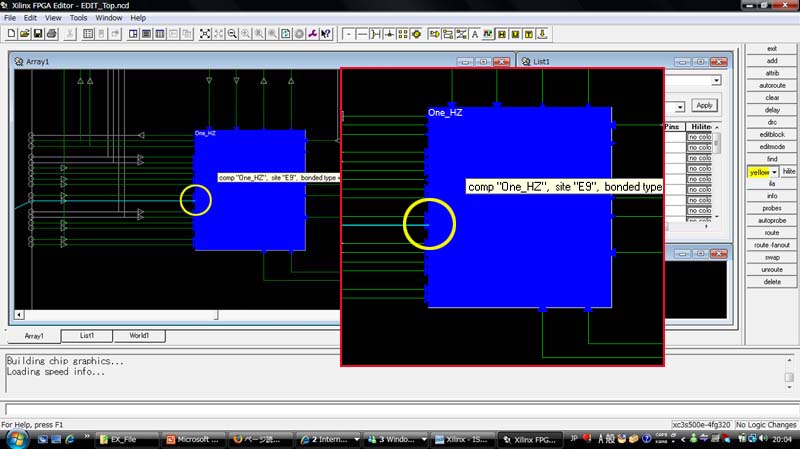Image resolution: width=800 pixels, height=449 pixels.
Task: Click the long line toolbar icon
Action: coord(362,34)
